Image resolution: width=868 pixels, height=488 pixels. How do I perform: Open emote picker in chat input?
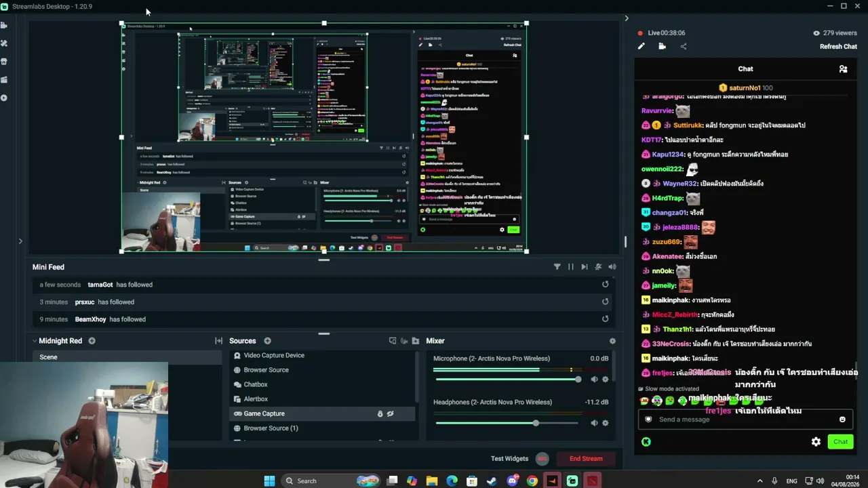tap(842, 420)
